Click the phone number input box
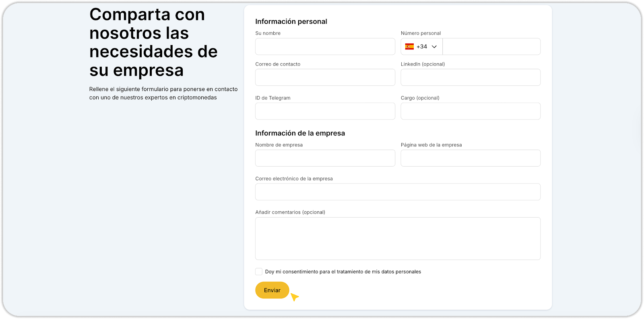 (x=491, y=47)
